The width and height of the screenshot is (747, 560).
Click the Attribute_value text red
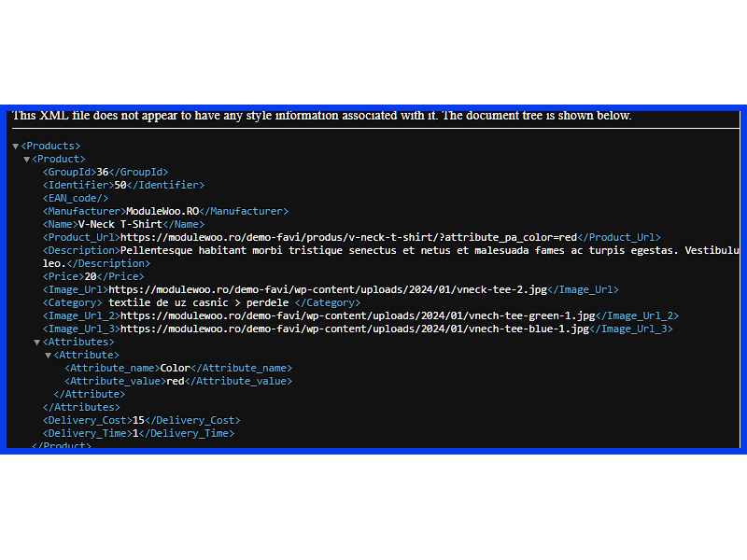click(176, 381)
